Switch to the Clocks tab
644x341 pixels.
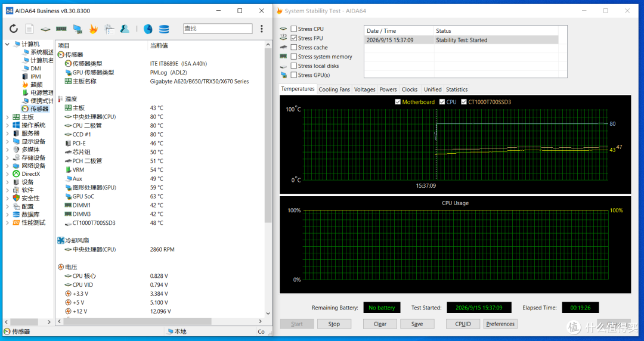[x=410, y=89]
